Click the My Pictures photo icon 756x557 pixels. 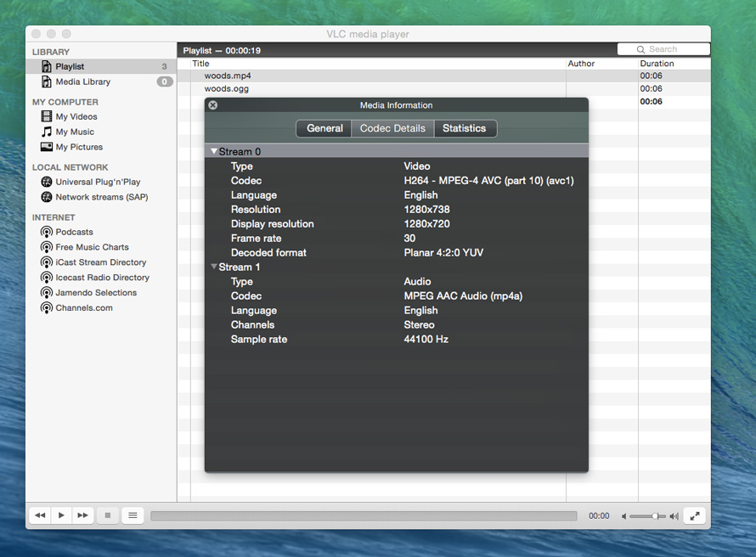(46, 147)
